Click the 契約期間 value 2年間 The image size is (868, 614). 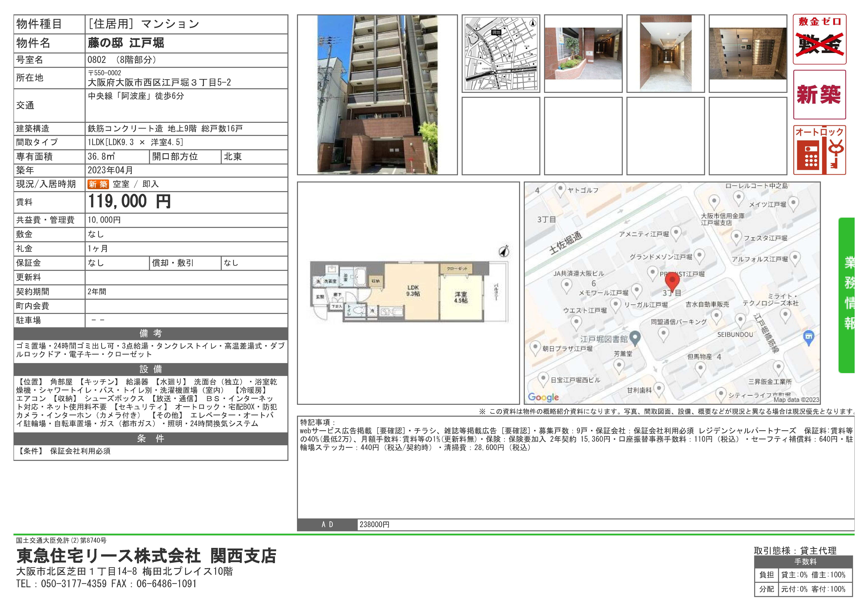click(x=97, y=292)
